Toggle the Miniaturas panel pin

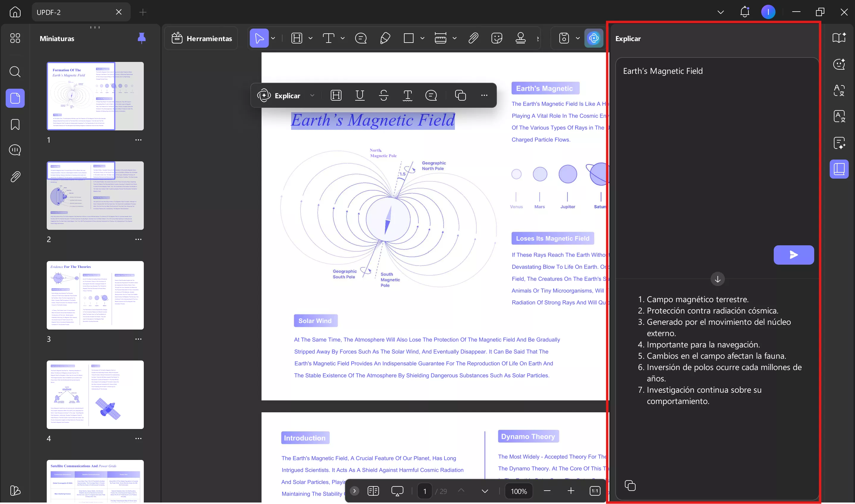click(142, 38)
